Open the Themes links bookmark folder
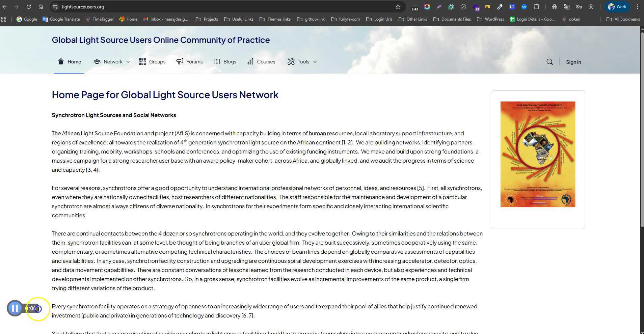 pyautogui.click(x=275, y=19)
